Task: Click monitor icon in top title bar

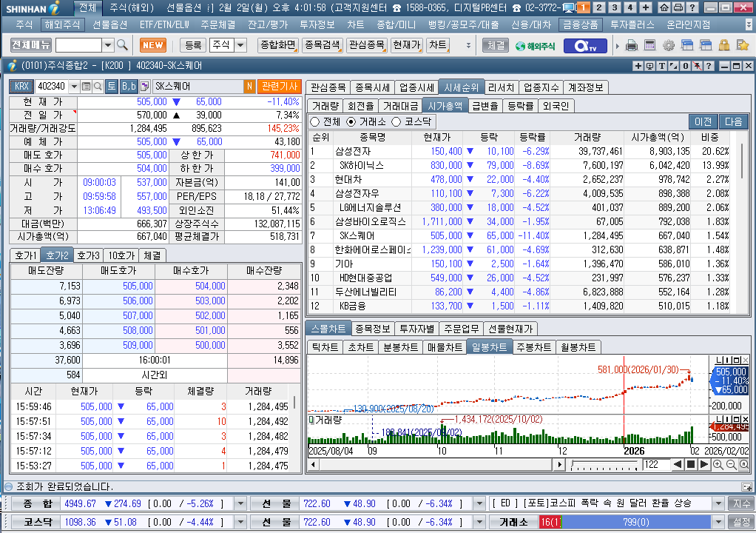Action: tap(569, 7)
